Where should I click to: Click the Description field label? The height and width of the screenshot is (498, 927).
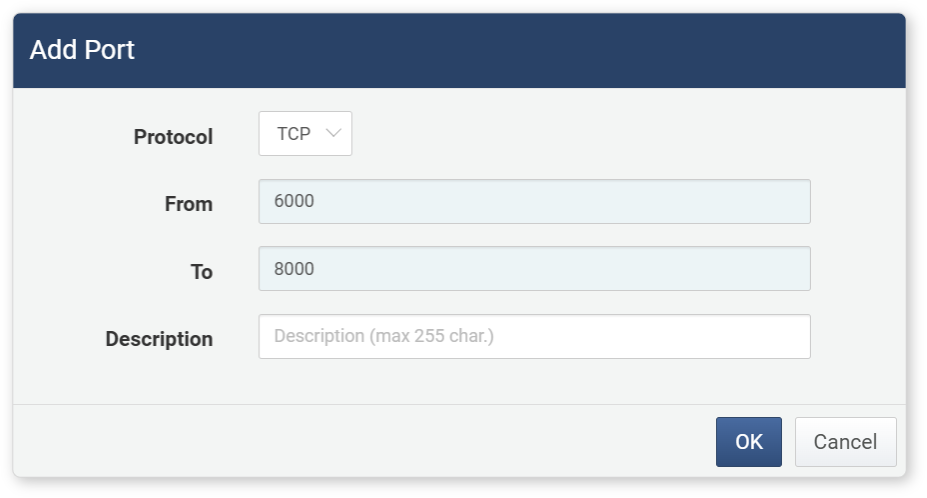(159, 339)
